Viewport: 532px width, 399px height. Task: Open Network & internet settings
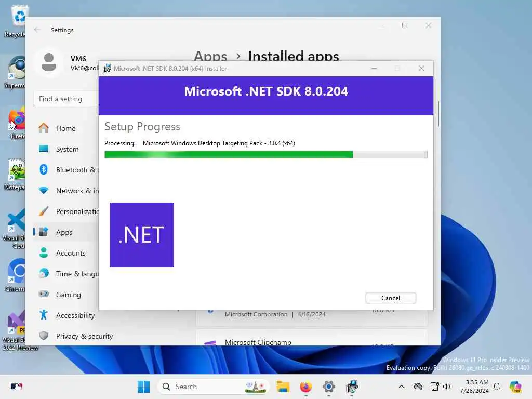tap(66, 191)
